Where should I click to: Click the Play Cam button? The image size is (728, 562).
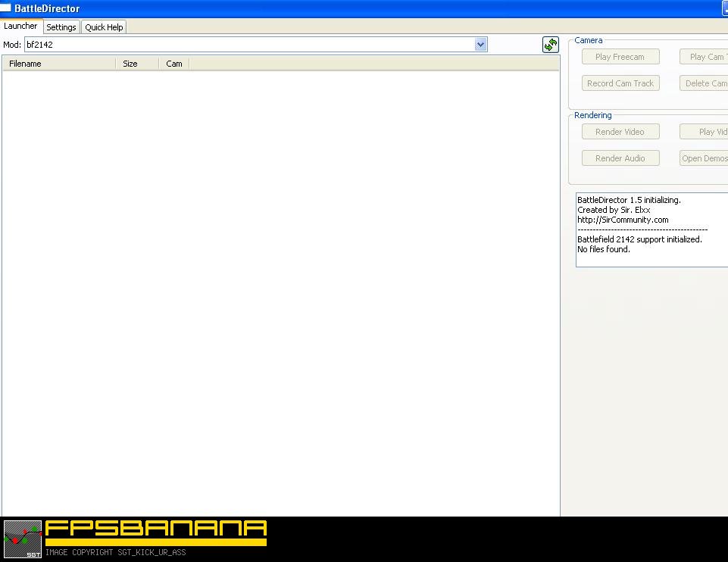pyautogui.click(x=704, y=57)
